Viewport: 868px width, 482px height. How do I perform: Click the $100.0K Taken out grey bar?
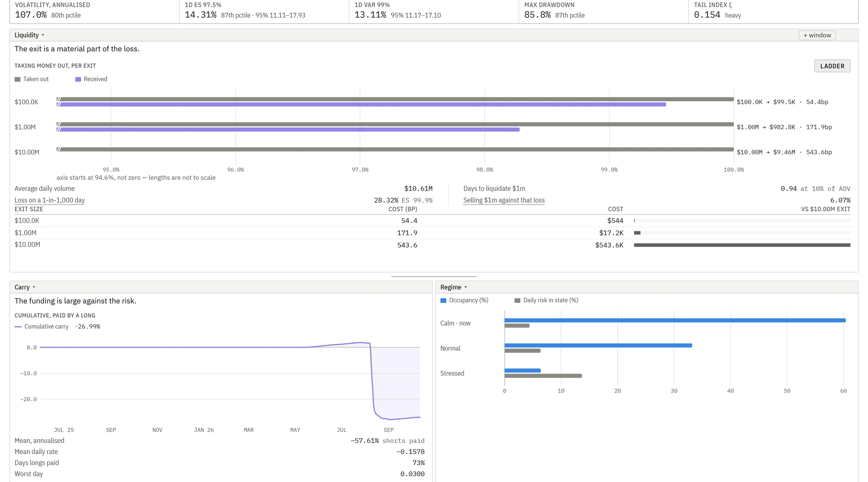(x=395, y=99)
